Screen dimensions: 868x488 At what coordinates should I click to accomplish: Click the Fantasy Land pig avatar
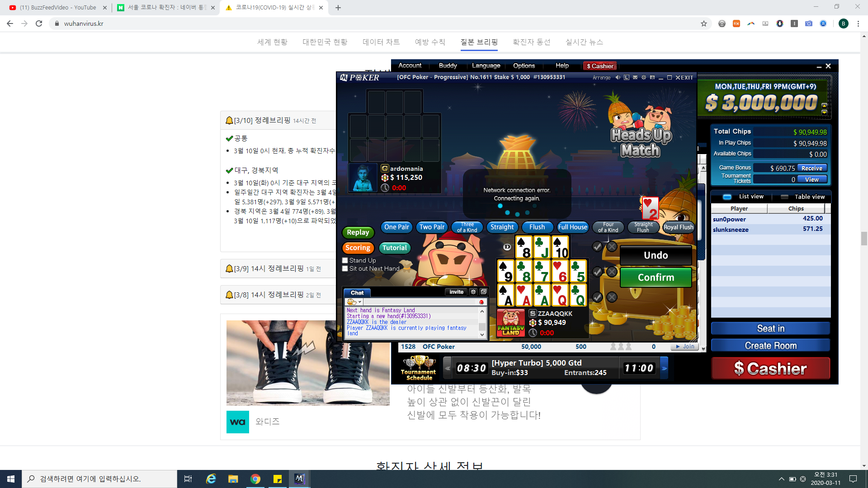[x=511, y=323]
